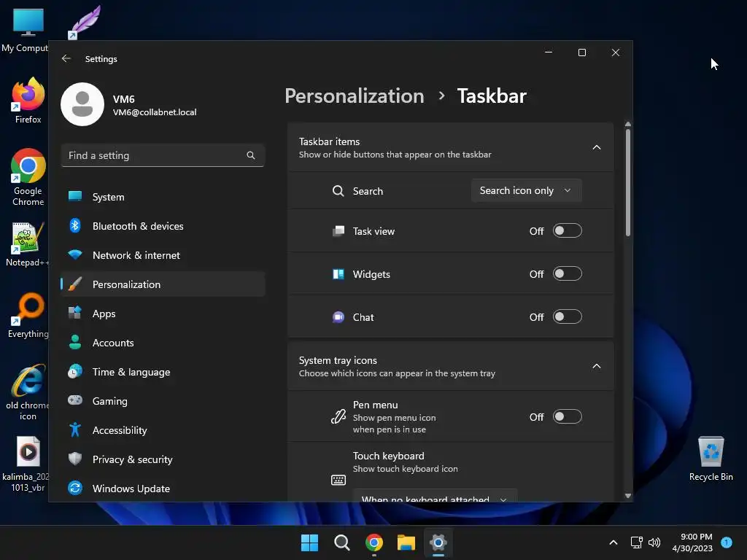The image size is (747, 560).
Task: Click the Settings page scrollbar thumb
Action: [628, 182]
